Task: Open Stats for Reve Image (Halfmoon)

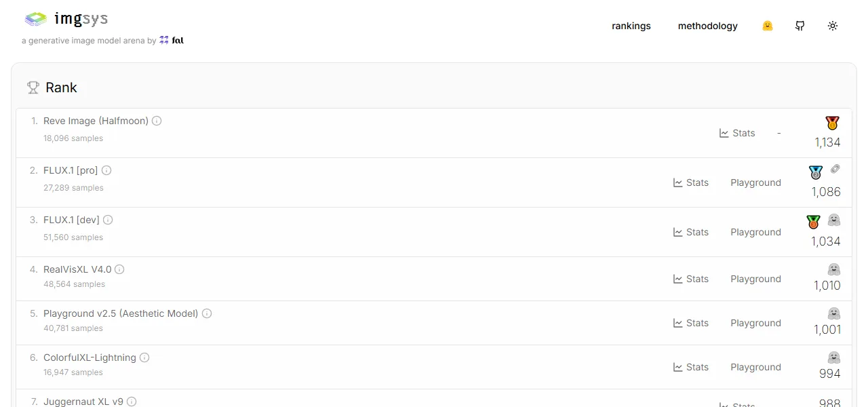Action: click(x=737, y=133)
